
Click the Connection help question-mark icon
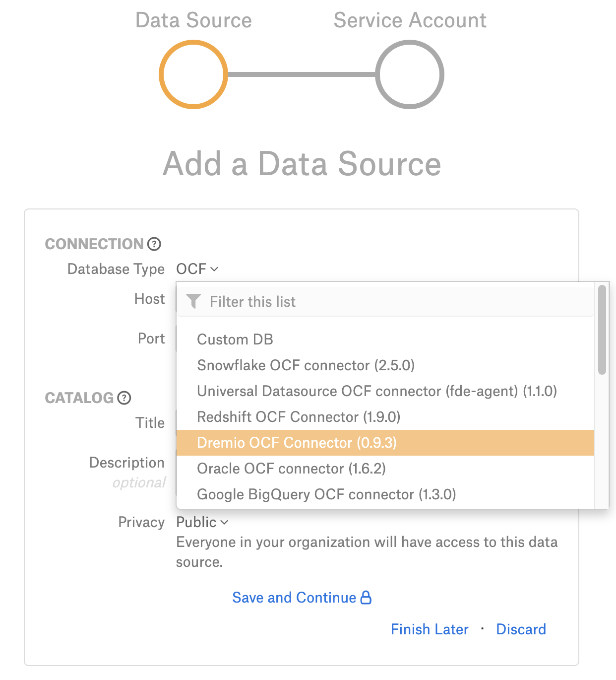click(154, 244)
